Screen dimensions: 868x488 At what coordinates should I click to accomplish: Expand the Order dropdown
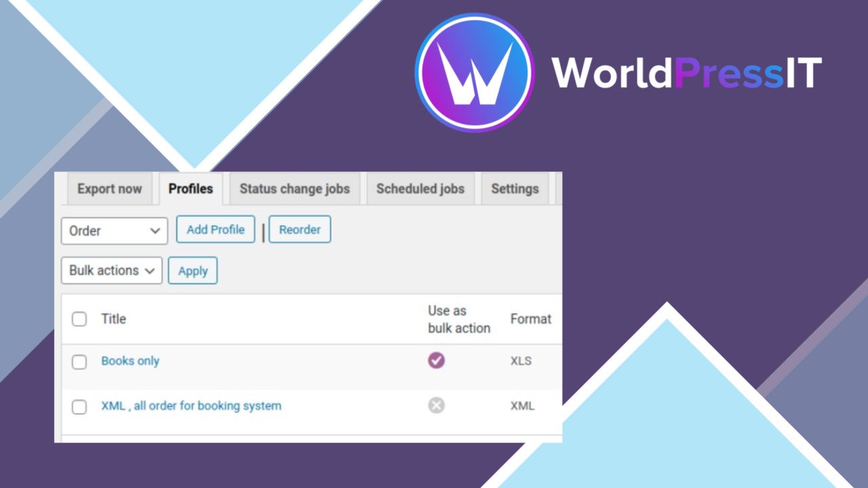click(x=115, y=230)
